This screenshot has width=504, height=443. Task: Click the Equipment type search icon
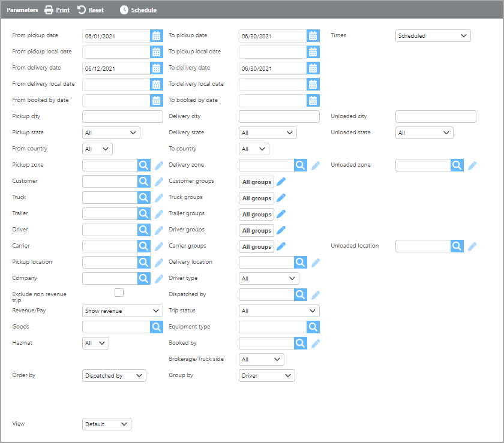(313, 327)
